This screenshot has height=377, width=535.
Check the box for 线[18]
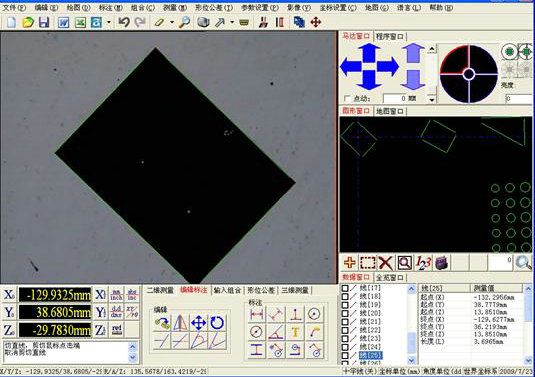(345, 297)
